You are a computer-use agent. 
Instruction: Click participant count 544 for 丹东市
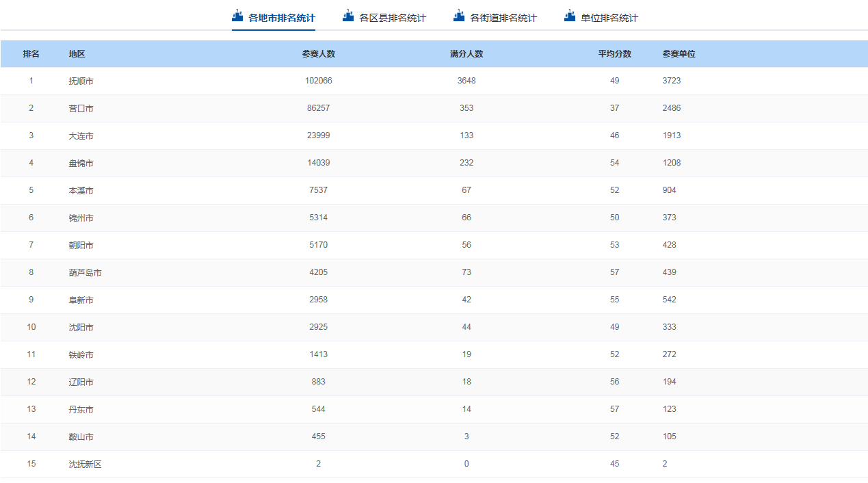click(319, 409)
